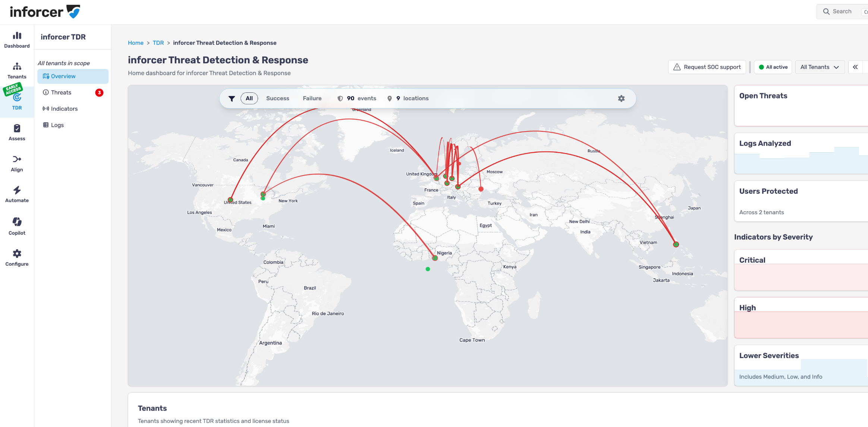
Task: Click the event marker at United Kingdom
Action: click(436, 178)
